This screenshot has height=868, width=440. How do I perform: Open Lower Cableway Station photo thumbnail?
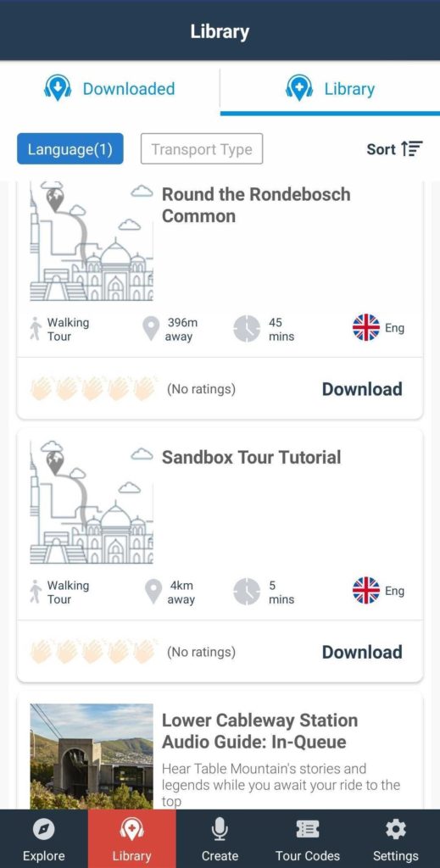tap(92, 756)
